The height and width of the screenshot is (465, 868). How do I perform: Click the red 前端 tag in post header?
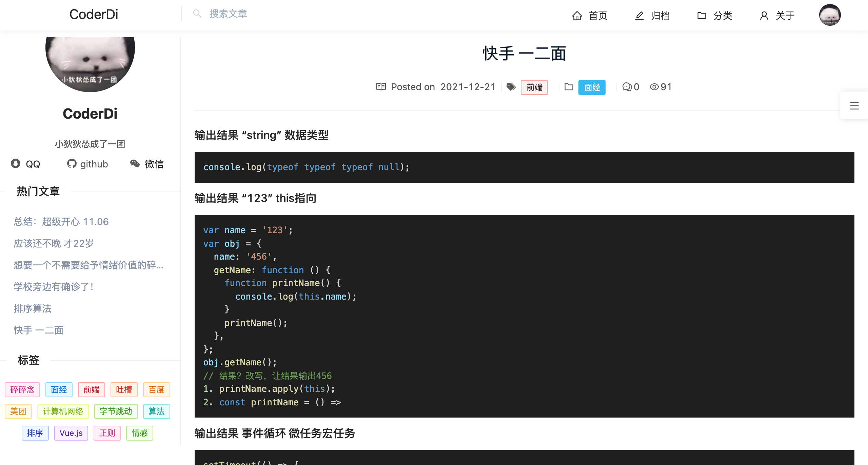(x=534, y=87)
